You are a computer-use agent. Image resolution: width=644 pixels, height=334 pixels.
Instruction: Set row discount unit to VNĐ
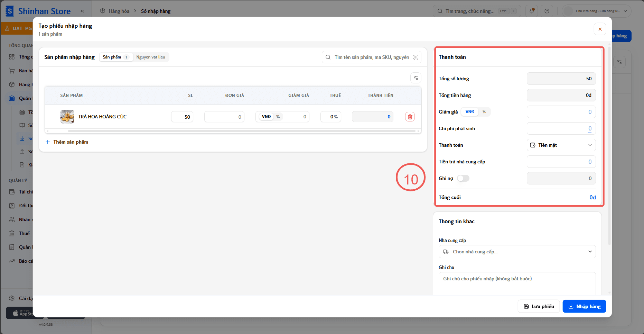click(x=266, y=117)
